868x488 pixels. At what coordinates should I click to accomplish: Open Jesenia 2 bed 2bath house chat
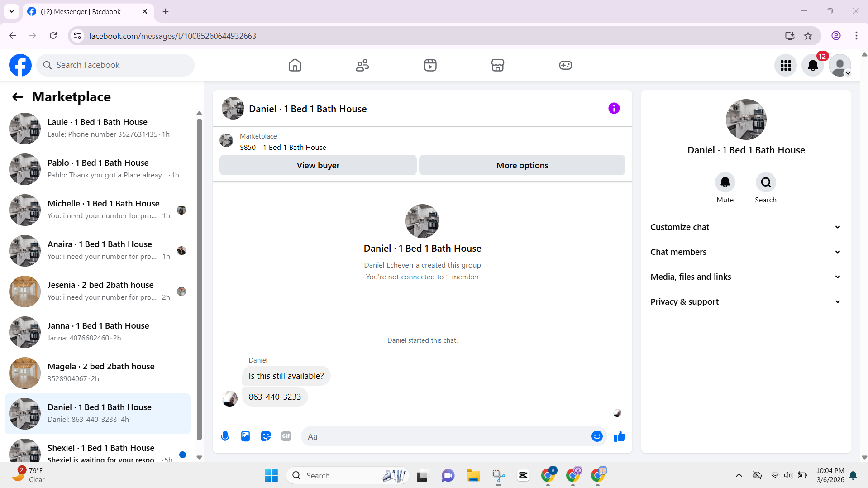[97, 292]
